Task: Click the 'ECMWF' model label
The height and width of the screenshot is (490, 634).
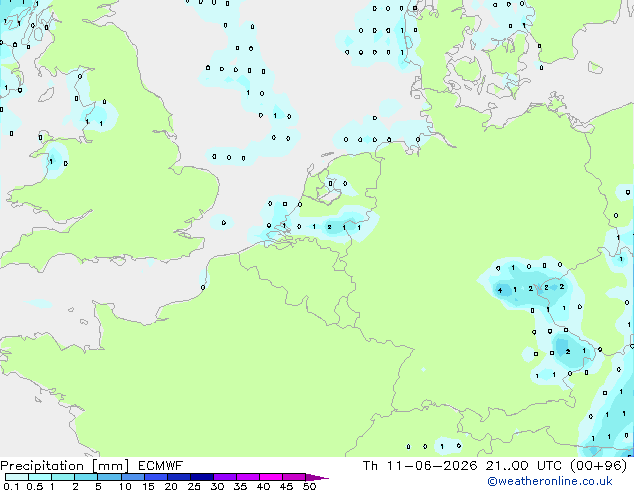Action: [161, 466]
